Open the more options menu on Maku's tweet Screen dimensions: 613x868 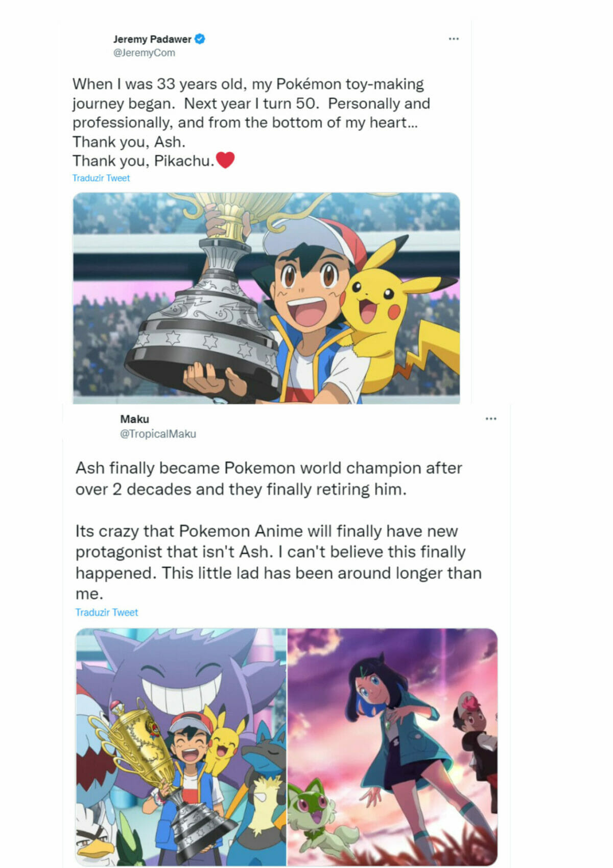[x=491, y=419]
